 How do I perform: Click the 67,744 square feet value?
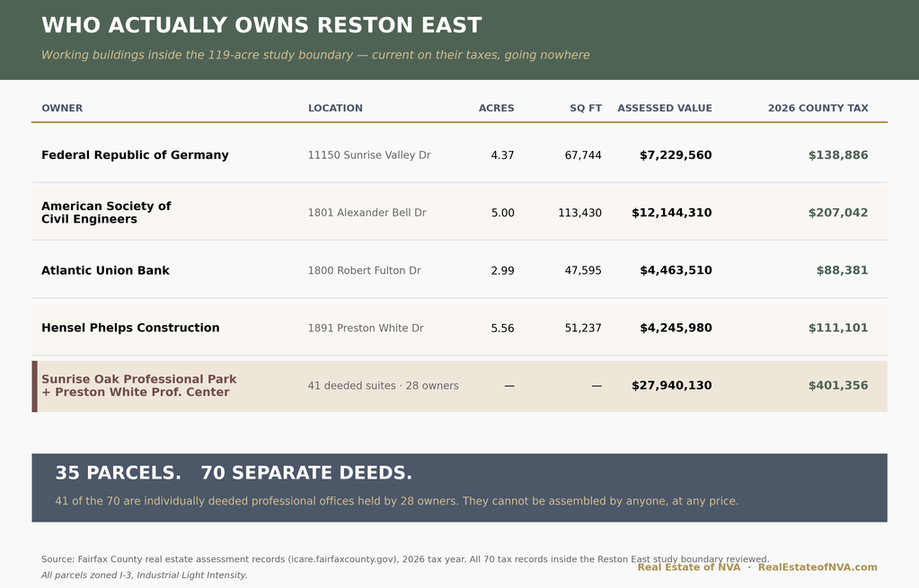pyautogui.click(x=583, y=155)
